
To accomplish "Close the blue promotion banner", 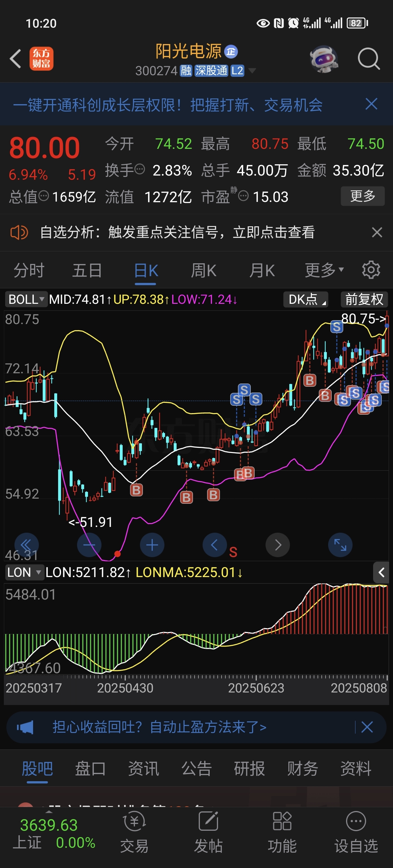I will pyautogui.click(x=371, y=104).
